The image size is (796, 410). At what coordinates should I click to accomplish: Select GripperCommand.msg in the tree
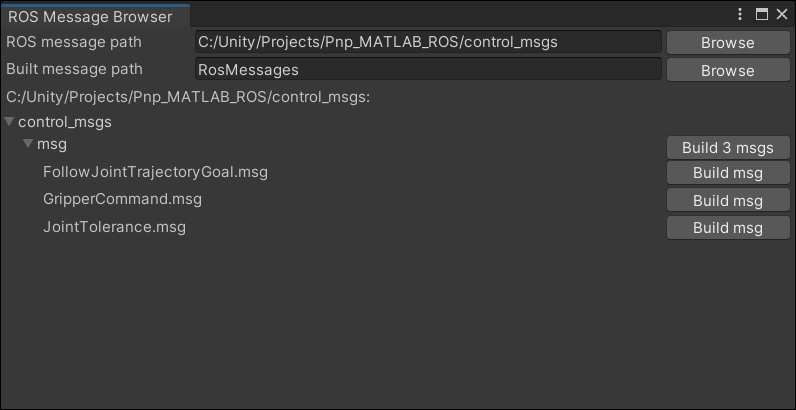point(122,199)
